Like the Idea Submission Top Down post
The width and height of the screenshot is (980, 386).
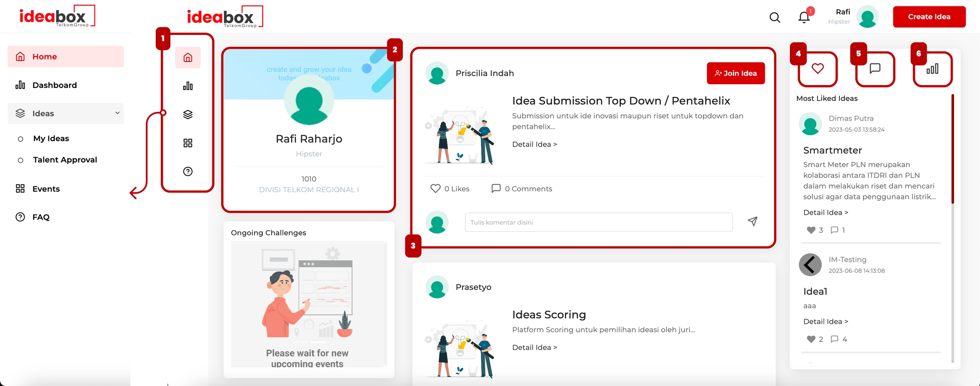435,188
